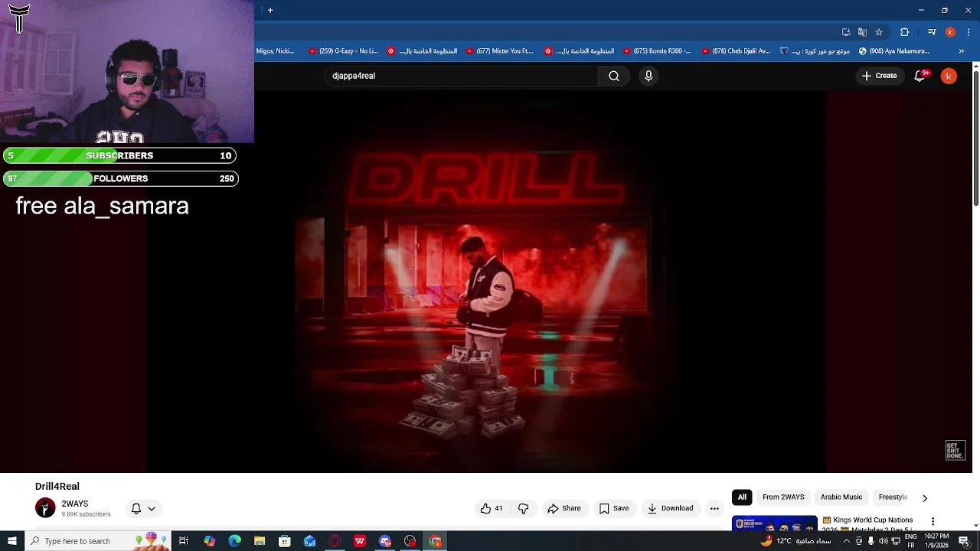This screenshot has height=551, width=980.
Task: Open Windows notification center icon
Action: click(964, 541)
